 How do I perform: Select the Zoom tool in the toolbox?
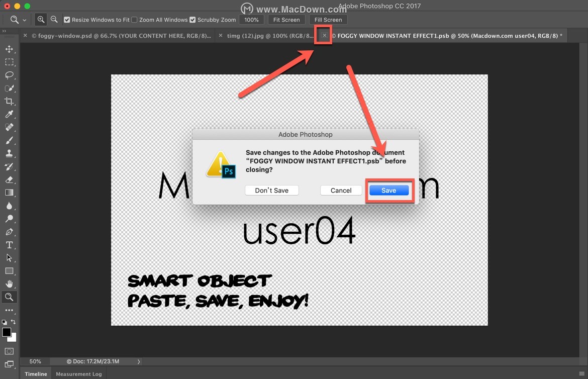[9, 297]
